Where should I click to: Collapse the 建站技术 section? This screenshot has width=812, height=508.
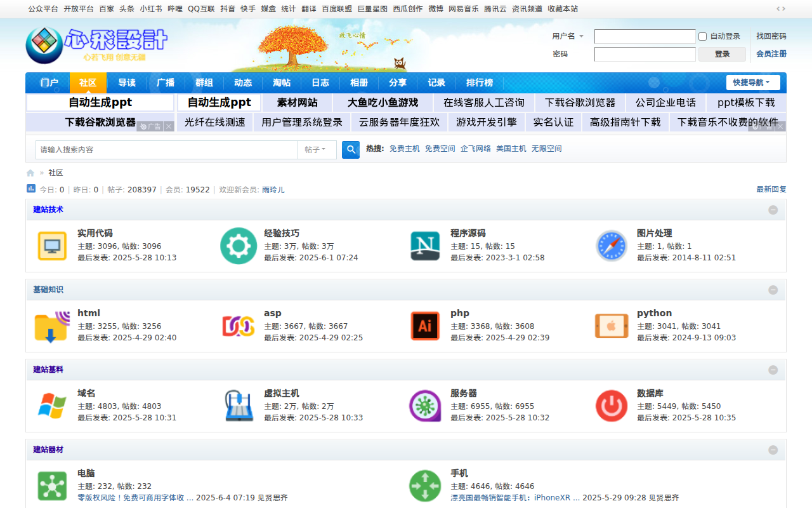point(773,209)
